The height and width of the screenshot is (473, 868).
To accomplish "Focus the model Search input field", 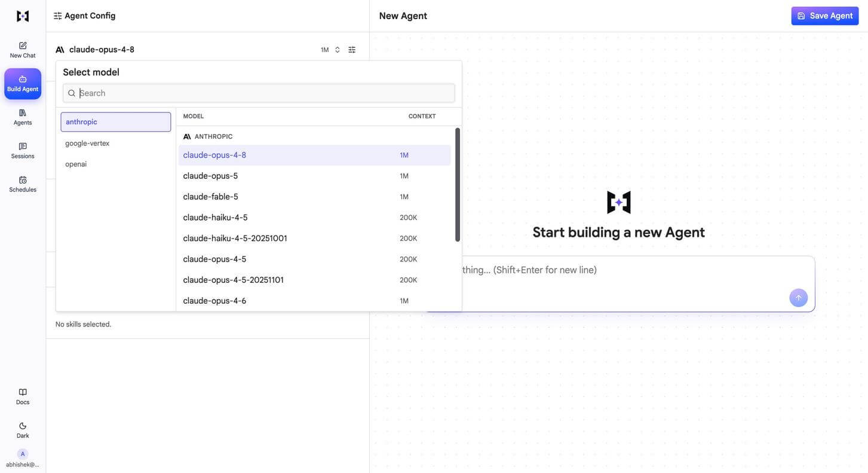I will point(259,93).
